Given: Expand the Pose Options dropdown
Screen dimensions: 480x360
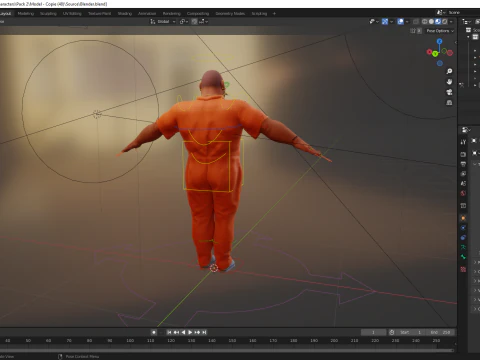Looking at the screenshot, I should [440, 31].
